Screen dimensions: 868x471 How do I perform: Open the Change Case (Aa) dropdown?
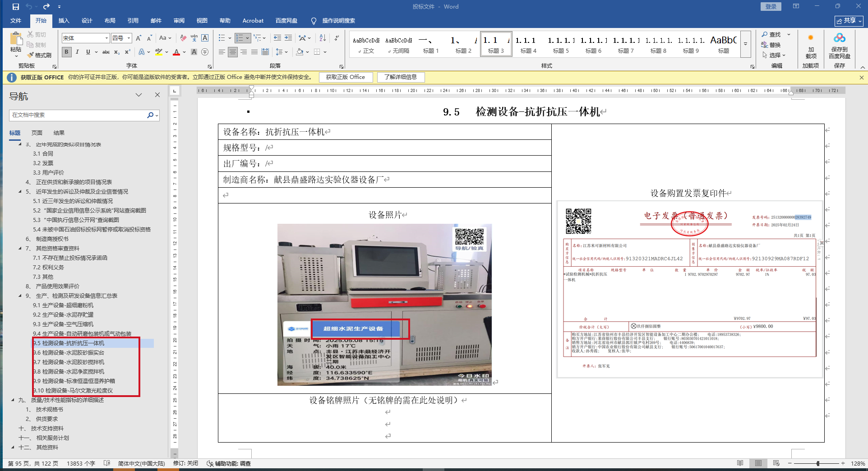click(166, 38)
